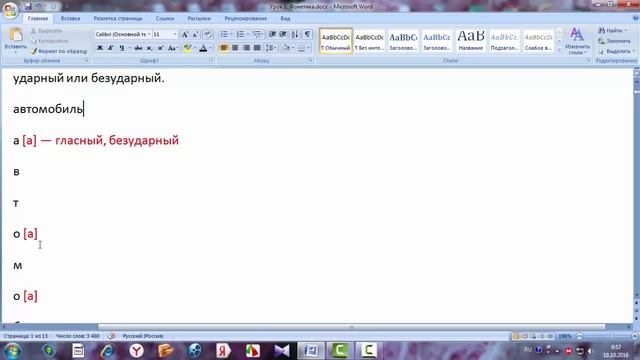This screenshot has width=640, height=360.
Task: Copy selection with Копировать
Action: (49, 41)
